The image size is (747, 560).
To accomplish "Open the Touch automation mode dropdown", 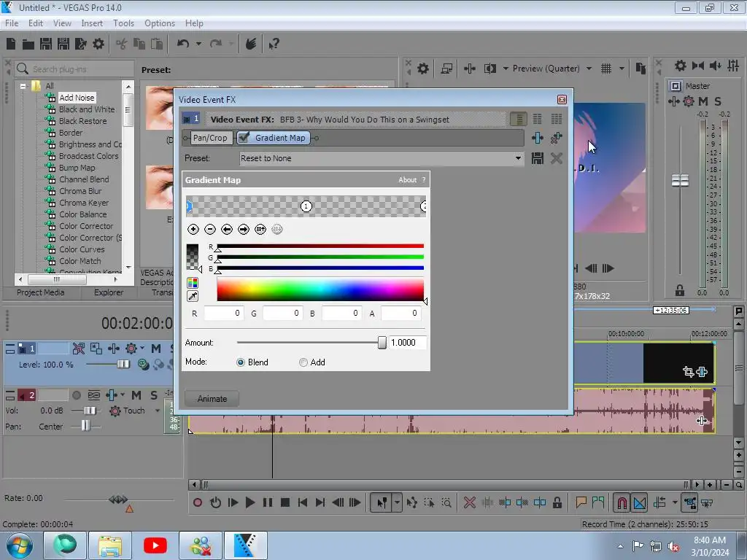I will (158, 411).
